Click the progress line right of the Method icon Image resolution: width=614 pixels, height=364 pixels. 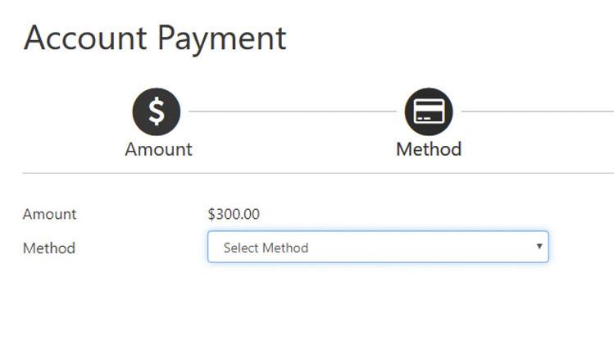(538, 111)
